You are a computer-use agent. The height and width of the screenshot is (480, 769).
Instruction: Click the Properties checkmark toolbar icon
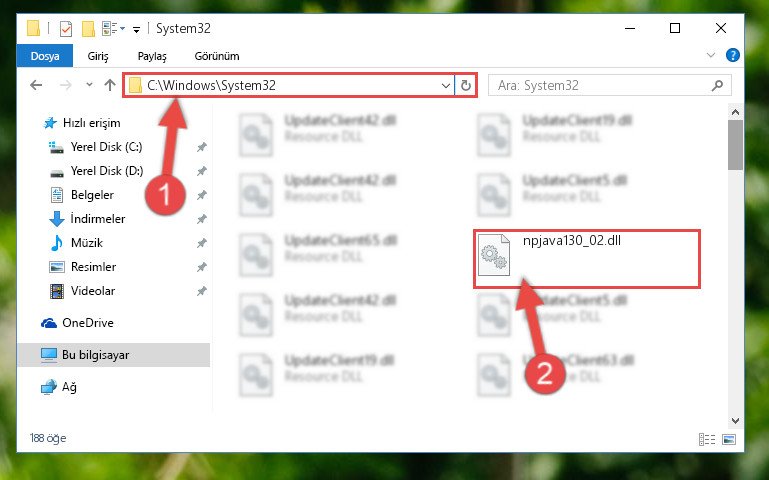point(66,29)
